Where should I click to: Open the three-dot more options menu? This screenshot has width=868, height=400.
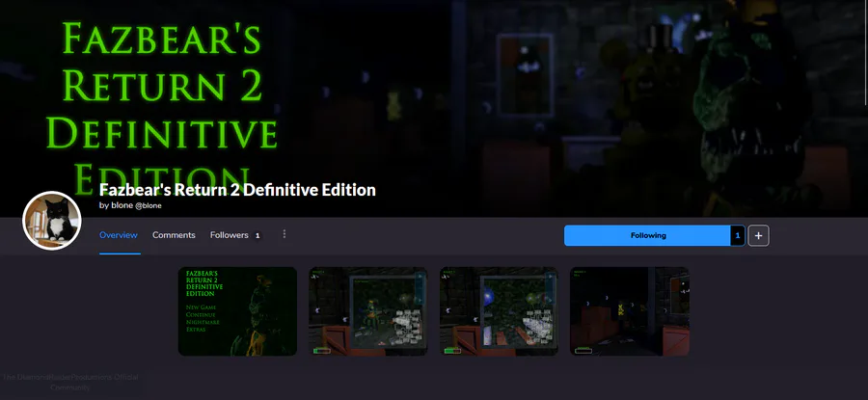click(285, 234)
